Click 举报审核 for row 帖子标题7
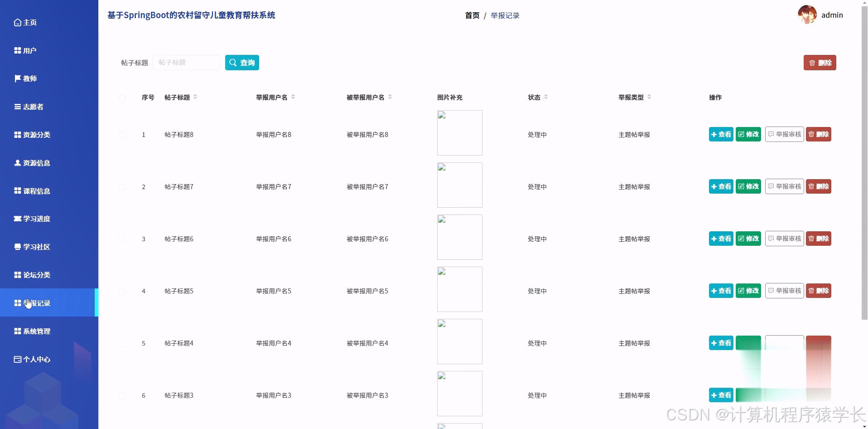This screenshot has width=868, height=429. tap(784, 186)
